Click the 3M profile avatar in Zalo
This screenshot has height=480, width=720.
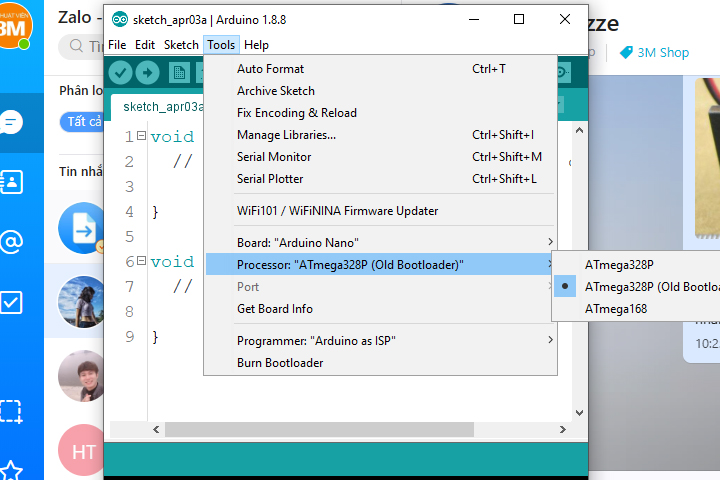(14, 26)
